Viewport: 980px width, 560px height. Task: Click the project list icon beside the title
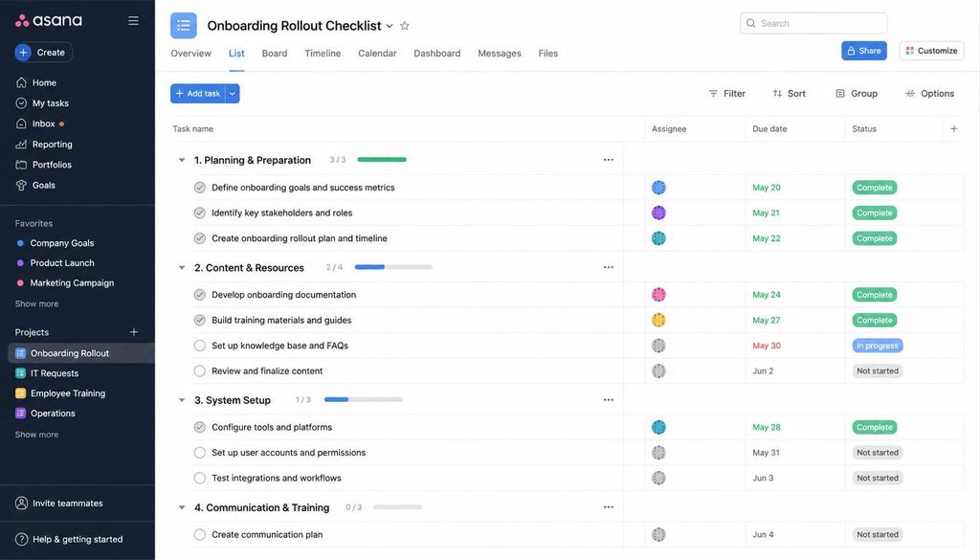(x=183, y=26)
